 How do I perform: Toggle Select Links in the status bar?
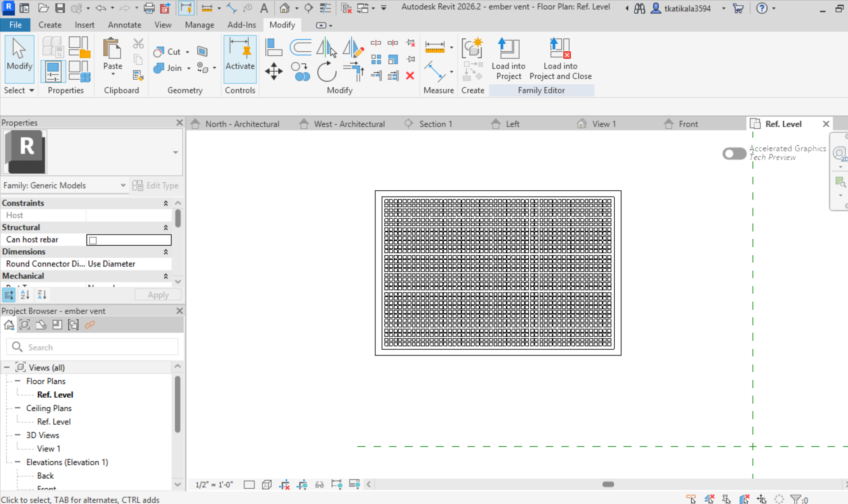click(691, 499)
